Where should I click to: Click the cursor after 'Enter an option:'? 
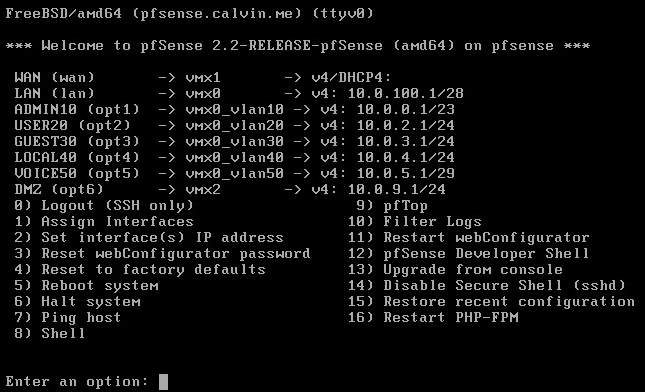point(163,382)
